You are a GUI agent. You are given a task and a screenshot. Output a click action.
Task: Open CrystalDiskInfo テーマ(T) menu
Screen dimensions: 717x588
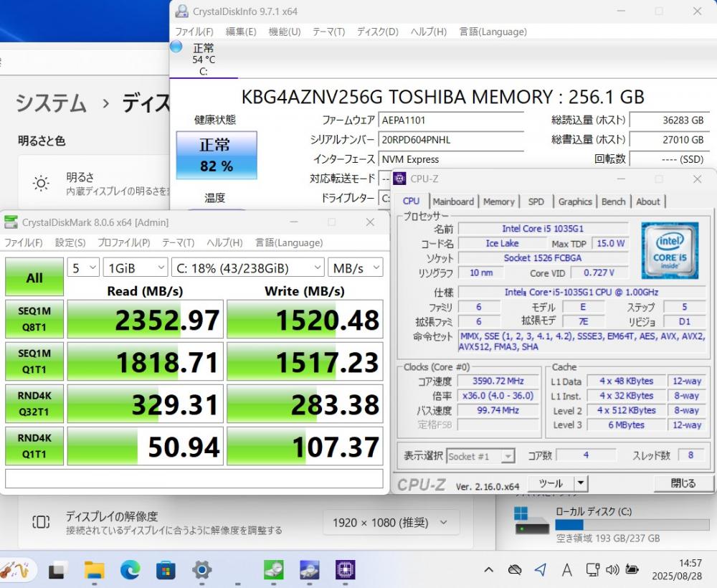[x=329, y=32]
